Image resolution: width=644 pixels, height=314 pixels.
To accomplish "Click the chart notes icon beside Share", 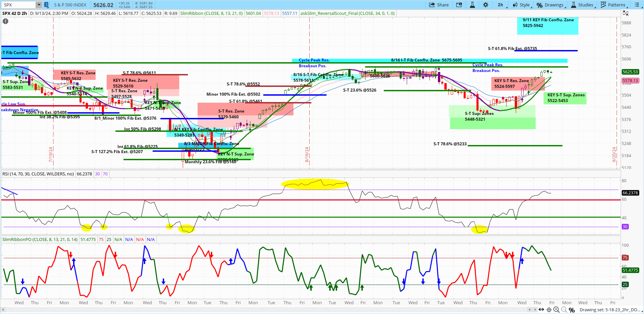I will tap(459, 5).
